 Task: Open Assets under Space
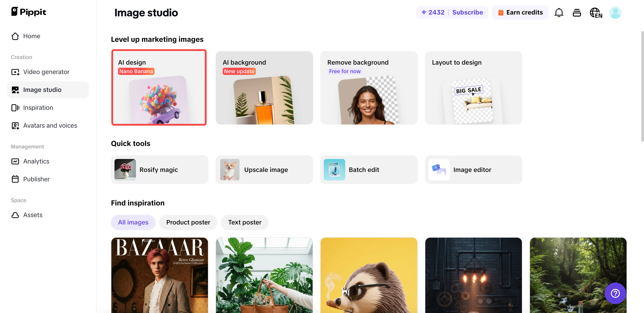[x=32, y=215]
